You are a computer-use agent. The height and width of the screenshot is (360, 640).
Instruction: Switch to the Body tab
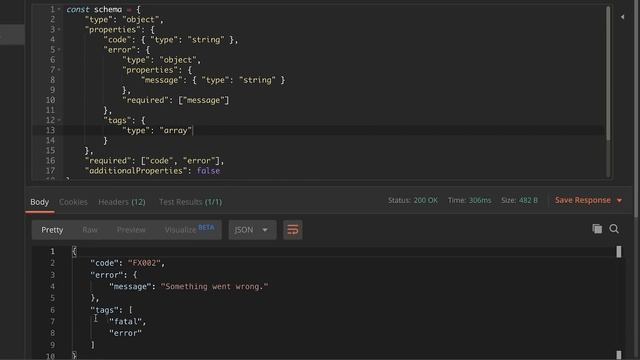(40, 202)
